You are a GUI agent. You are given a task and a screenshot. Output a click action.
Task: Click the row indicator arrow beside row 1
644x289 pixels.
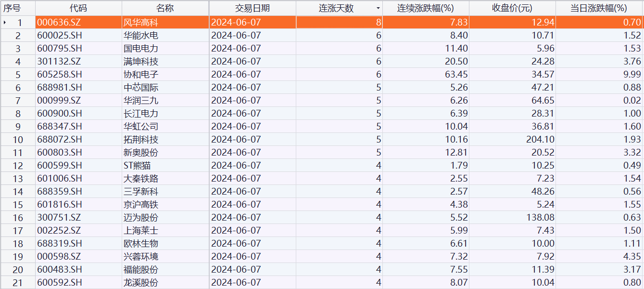pos(5,22)
